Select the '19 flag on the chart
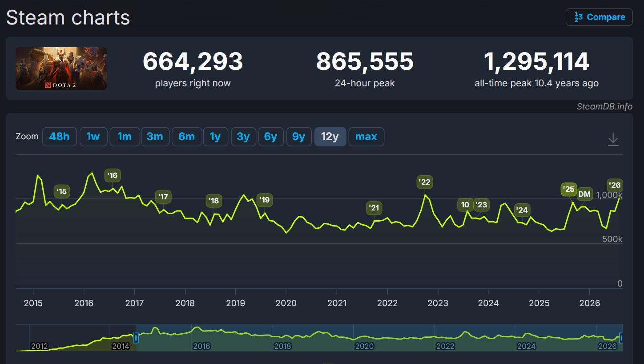Image resolution: width=644 pixels, height=364 pixels. pos(265,200)
